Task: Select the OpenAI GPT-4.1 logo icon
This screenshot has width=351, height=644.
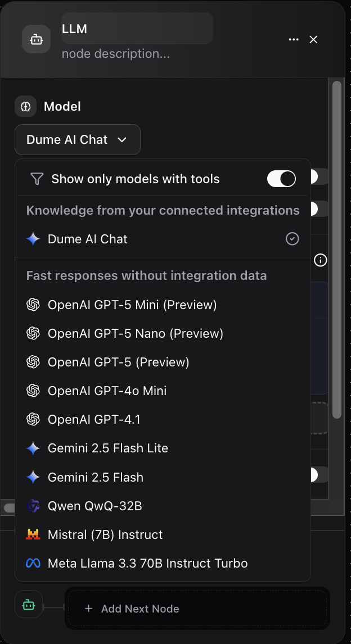Action: pos(34,419)
